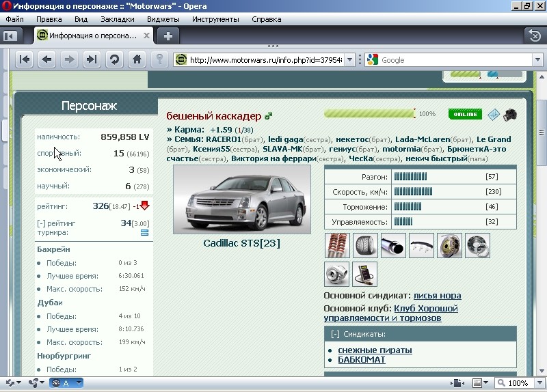Click the clutch upgrade icon

click(x=477, y=246)
